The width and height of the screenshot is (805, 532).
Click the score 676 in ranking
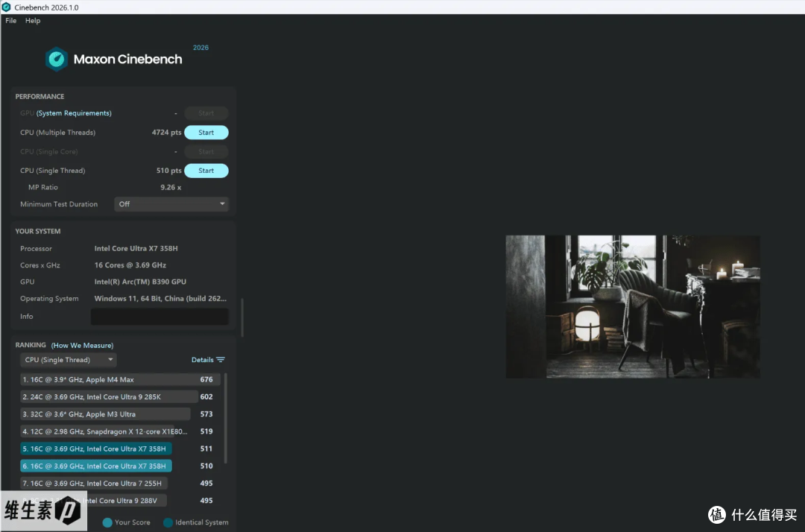206,380
